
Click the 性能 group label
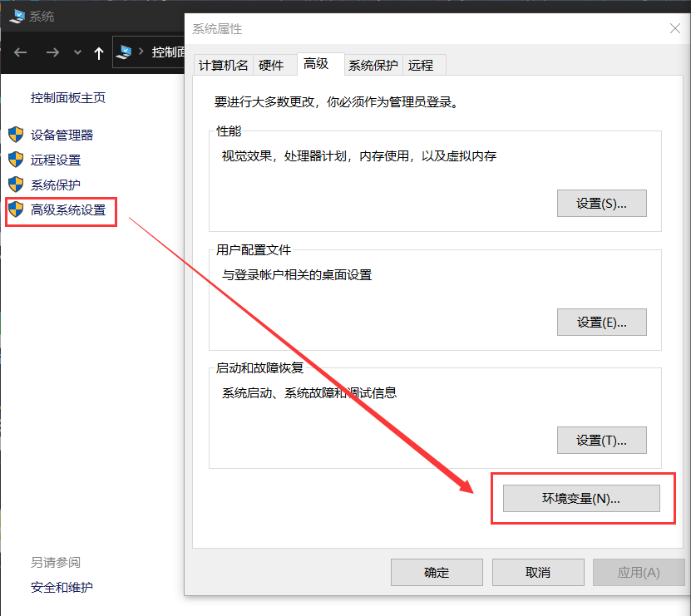229,131
